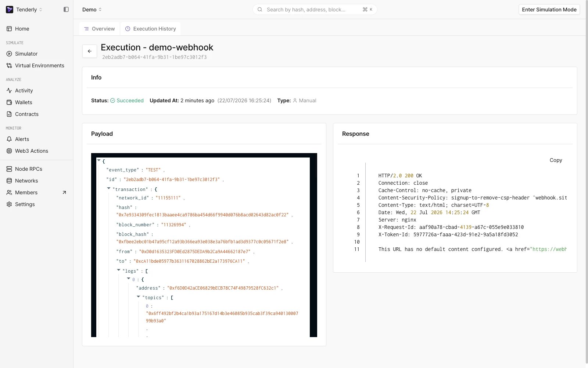Click the logs "address" value
This screenshot has width=588, height=368.
[223, 288]
